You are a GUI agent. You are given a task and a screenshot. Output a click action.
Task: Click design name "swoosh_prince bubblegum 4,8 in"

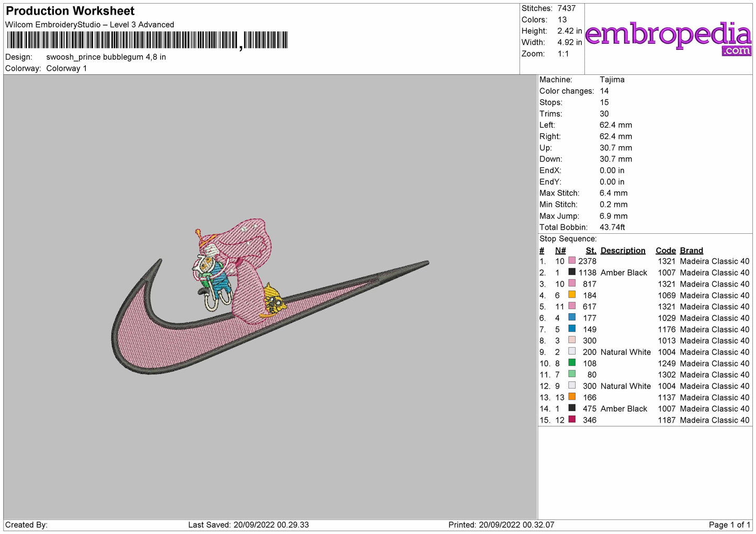coord(106,57)
